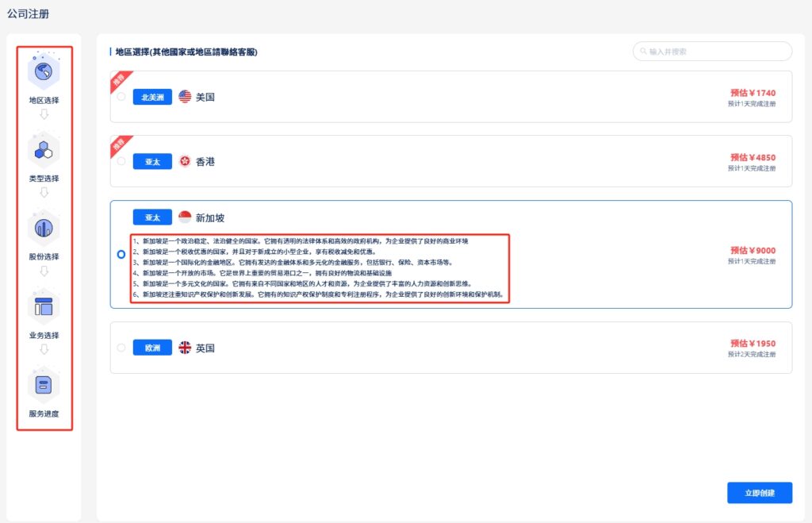812x523 pixels.
Task: Go to the 地区选择 step label
Action: click(44, 100)
